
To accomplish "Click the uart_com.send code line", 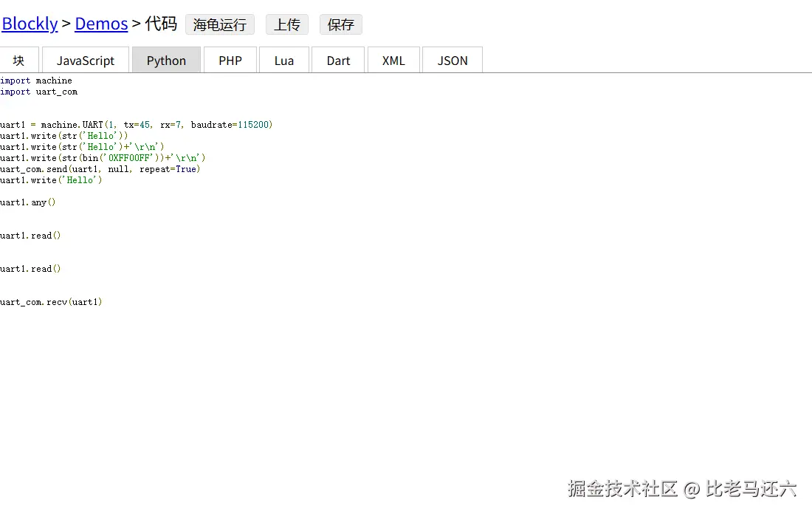I will coord(101,168).
